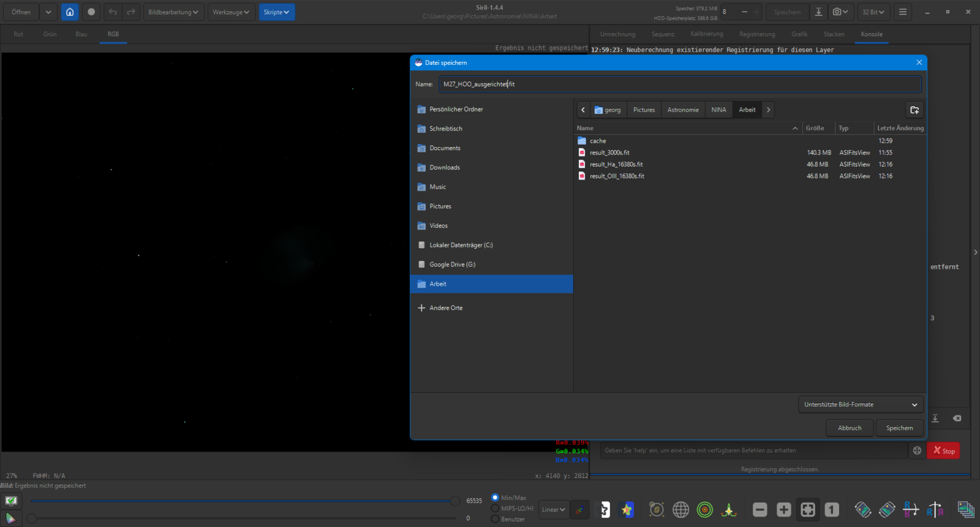This screenshot has width=980, height=527.
Task: Open the Stacken tab
Action: click(834, 34)
